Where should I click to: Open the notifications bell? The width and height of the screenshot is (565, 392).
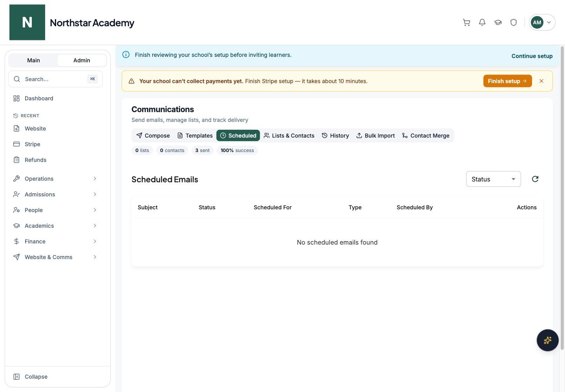[482, 22]
